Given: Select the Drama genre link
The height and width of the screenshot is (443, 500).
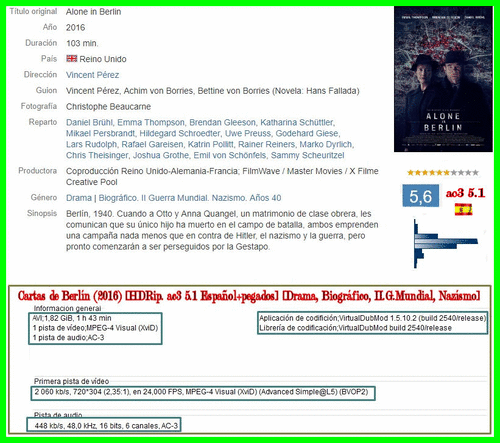Looking at the screenshot, I should pyautogui.click(x=79, y=198).
